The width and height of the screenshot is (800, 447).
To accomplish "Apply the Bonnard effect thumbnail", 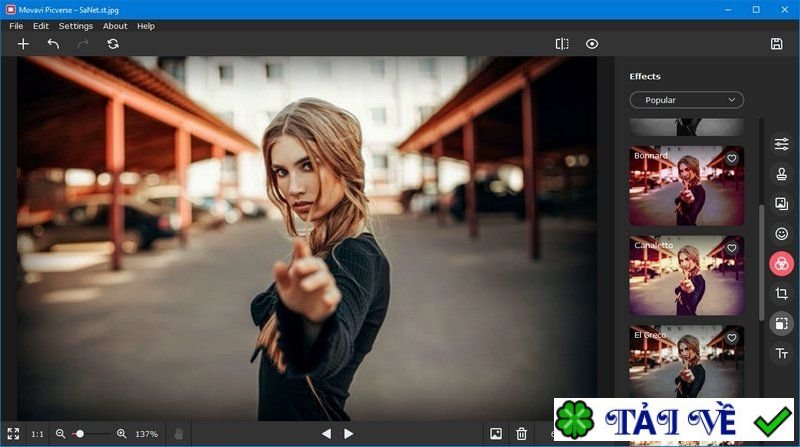I will coord(687,186).
